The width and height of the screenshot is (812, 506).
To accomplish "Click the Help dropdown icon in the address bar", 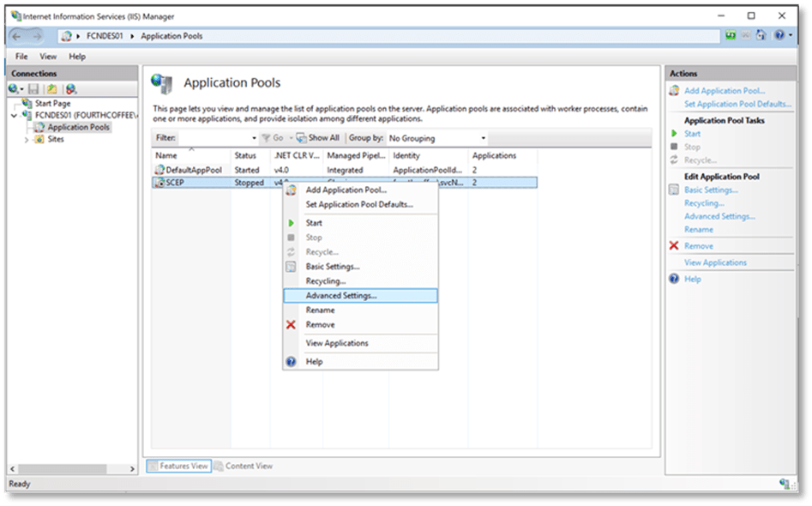I will click(x=781, y=37).
